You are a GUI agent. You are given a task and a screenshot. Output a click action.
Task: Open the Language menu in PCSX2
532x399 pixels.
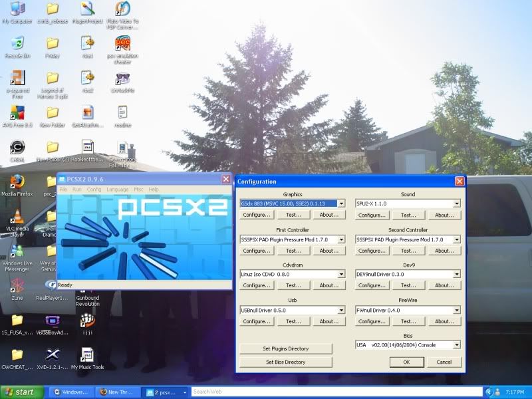coord(118,190)
